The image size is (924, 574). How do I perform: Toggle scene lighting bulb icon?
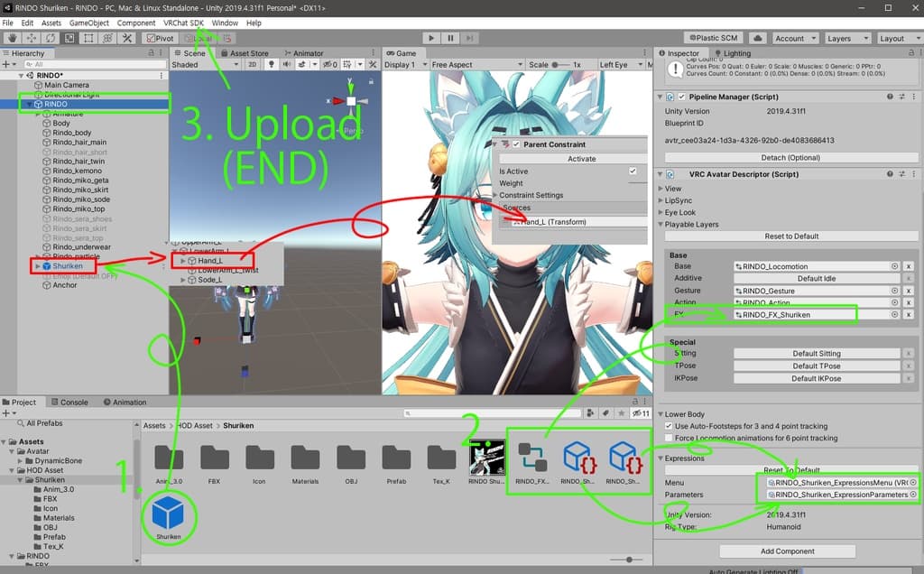(x=271, y=64)
